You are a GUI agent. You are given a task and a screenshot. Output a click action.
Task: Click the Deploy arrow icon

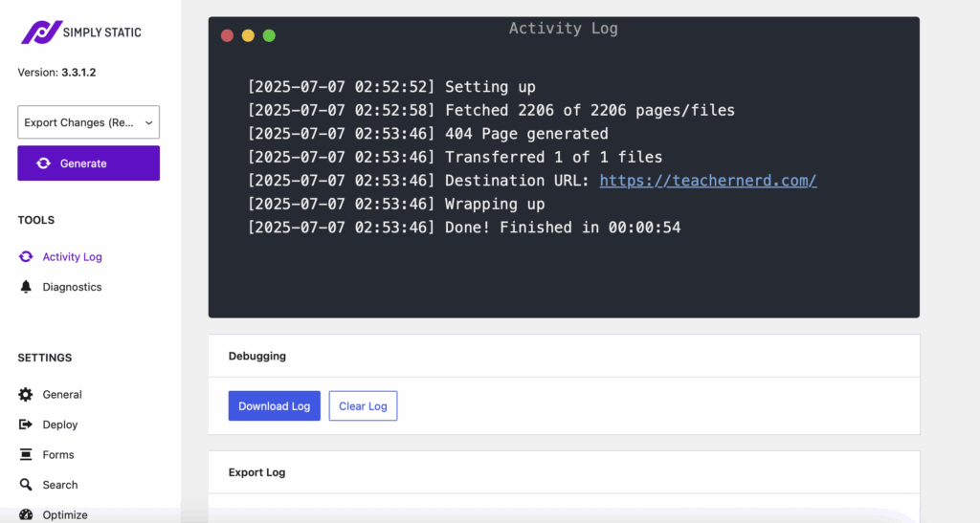click(26, 425)
